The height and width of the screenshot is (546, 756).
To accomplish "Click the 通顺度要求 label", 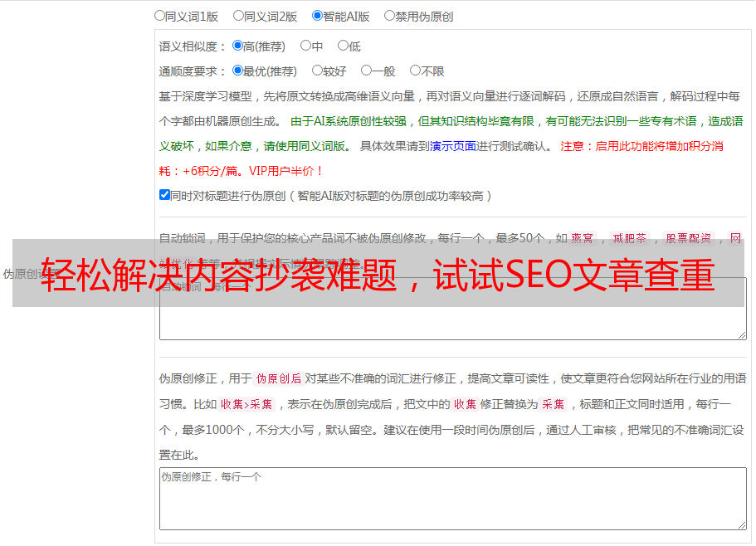I will tap(193, 71).
